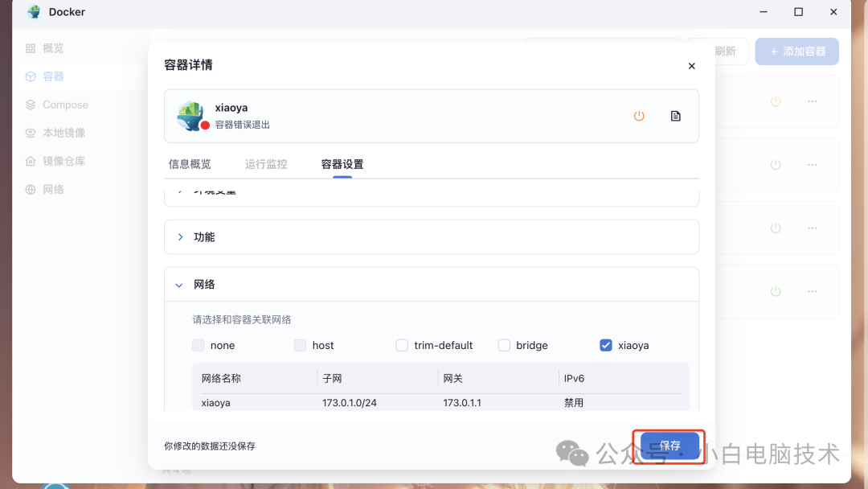
Task: Click the 添加容器 add container button
Action: [x=796, y=51]
